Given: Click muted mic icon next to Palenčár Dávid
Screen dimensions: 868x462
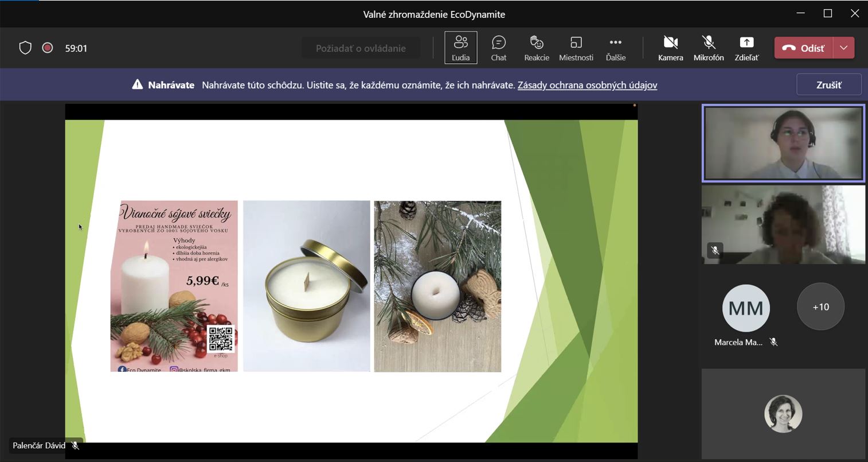Looking at the screenshot, I should tap(75, 445).
